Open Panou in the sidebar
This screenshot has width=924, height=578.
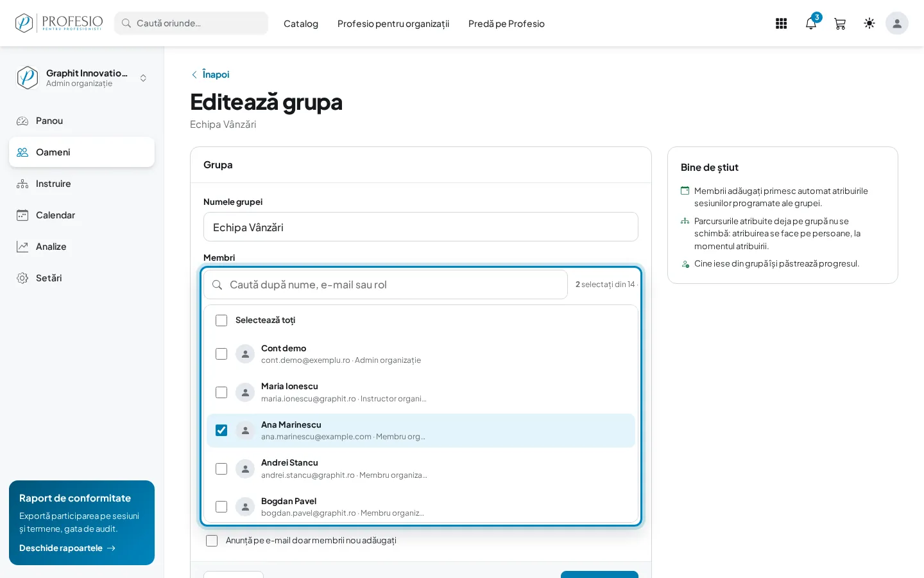pos(81,121)
